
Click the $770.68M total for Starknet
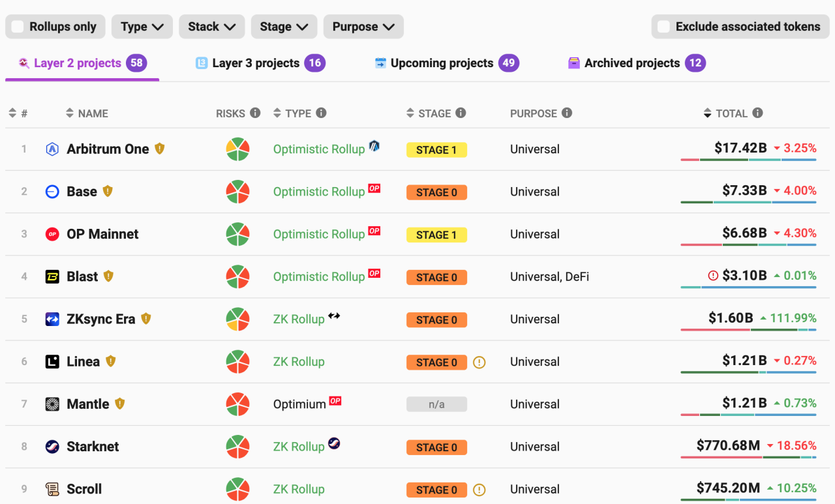point(728,445)
